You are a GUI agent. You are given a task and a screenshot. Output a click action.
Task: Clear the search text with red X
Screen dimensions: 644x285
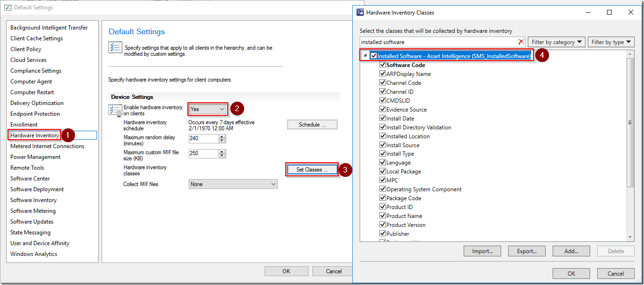click(521, 42)
